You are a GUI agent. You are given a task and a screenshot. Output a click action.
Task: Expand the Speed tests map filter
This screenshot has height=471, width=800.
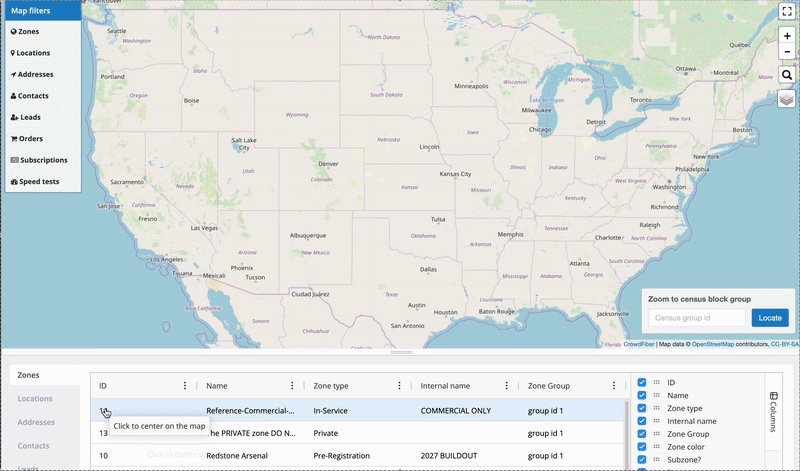(x=39, y=182)
